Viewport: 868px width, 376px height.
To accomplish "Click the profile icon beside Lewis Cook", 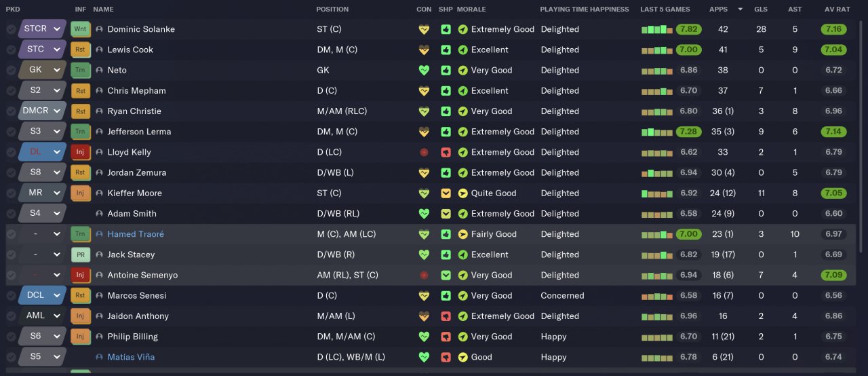I will click(100, 50).
